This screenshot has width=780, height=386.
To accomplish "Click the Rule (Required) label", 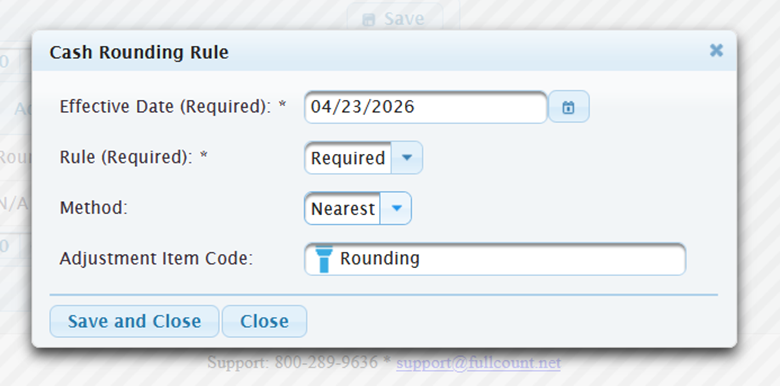I will click(133, 157).
